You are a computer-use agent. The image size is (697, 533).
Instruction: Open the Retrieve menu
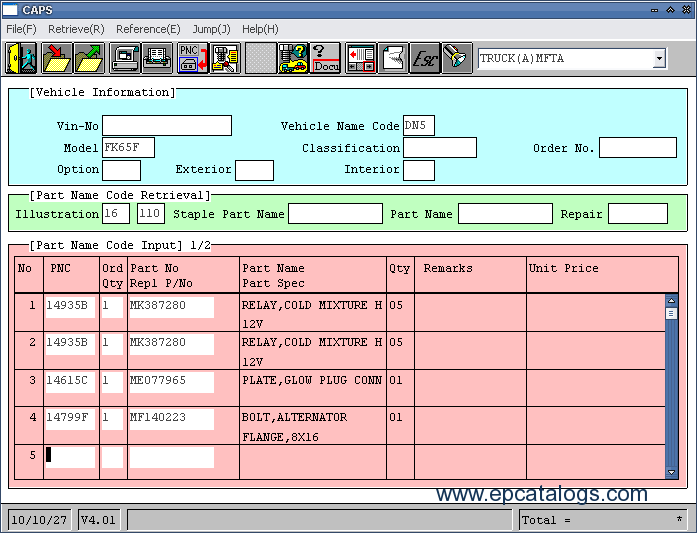coord(75,29)
